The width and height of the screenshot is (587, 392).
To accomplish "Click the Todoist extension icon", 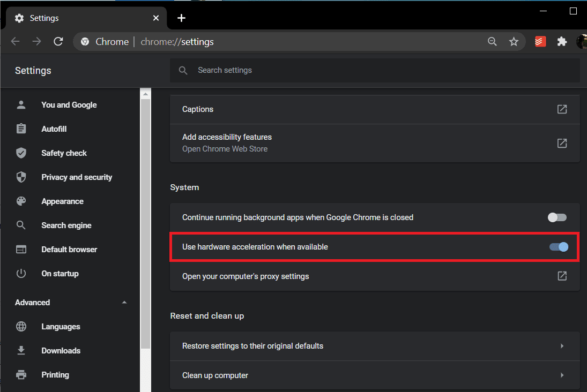I will tap(540, 42).
